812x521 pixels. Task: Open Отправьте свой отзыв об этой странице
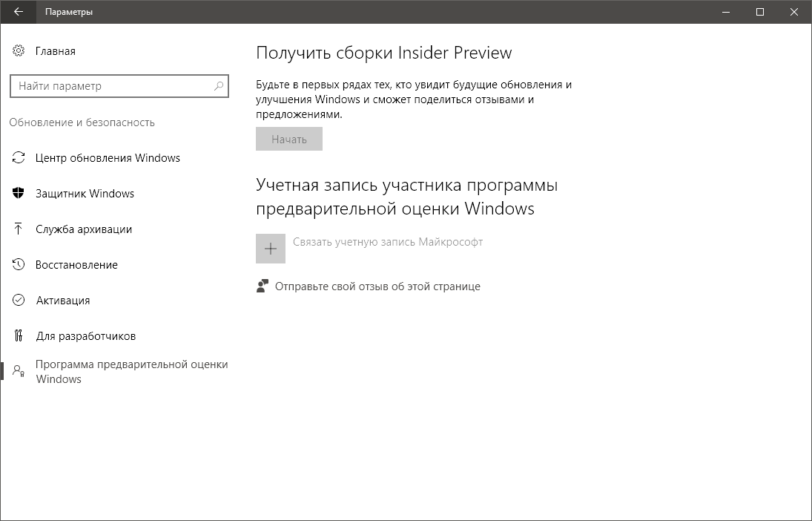[377, 286]
